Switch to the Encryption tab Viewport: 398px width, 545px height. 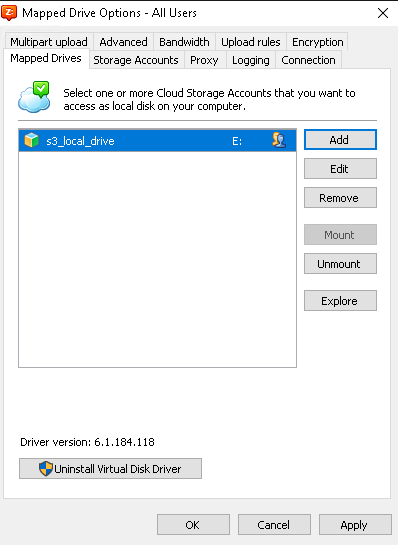[x=317, y=42]
